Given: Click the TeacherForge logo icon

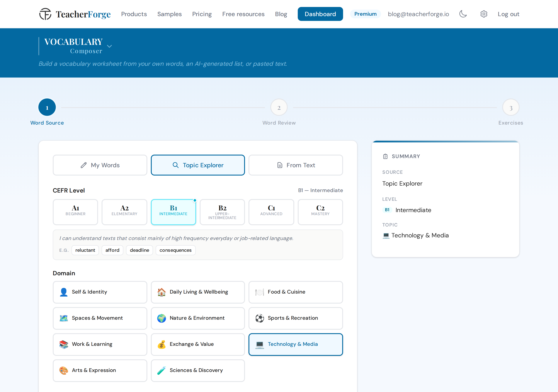Looking at the screenshot, I should pos(45,14).
